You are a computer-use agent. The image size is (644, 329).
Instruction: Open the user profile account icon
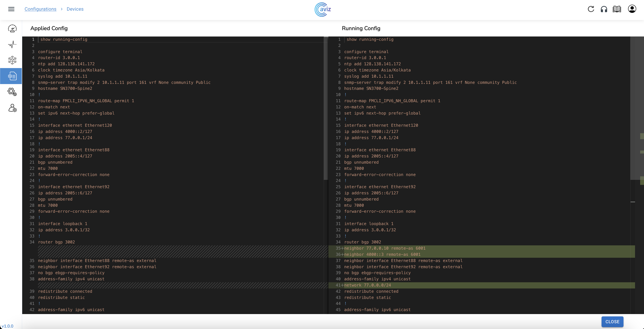pyautogui.click(x=632, y=9)
